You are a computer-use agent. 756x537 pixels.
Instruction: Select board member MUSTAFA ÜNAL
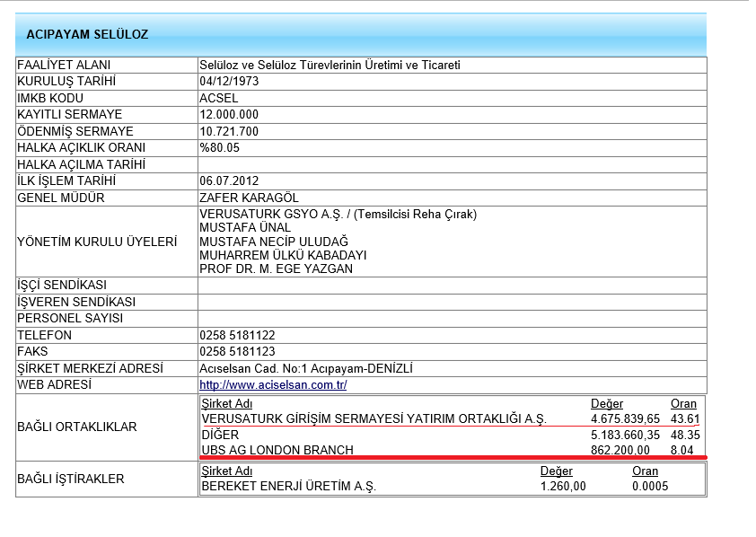click(x=245, y=227)
